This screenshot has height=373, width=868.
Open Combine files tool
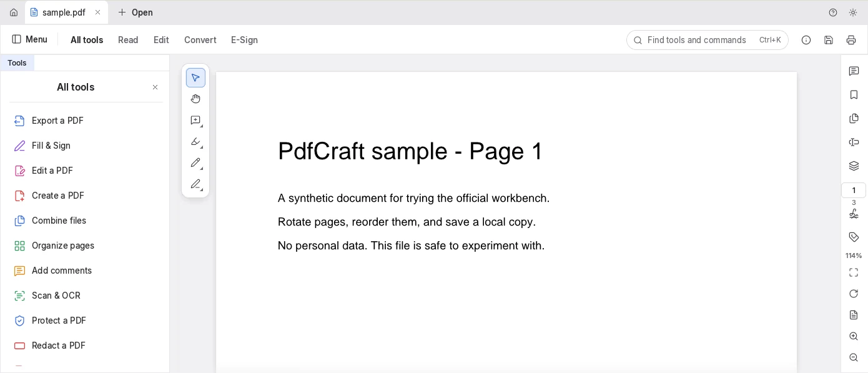[x=85, y=221]
